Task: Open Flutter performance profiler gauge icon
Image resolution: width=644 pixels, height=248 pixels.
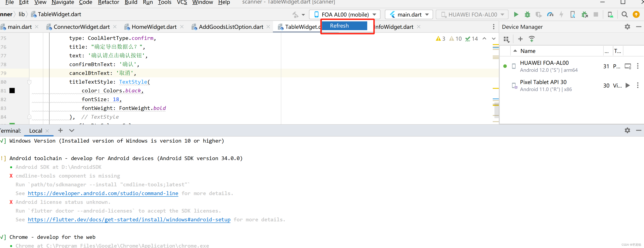Action: tap(550, 14)
